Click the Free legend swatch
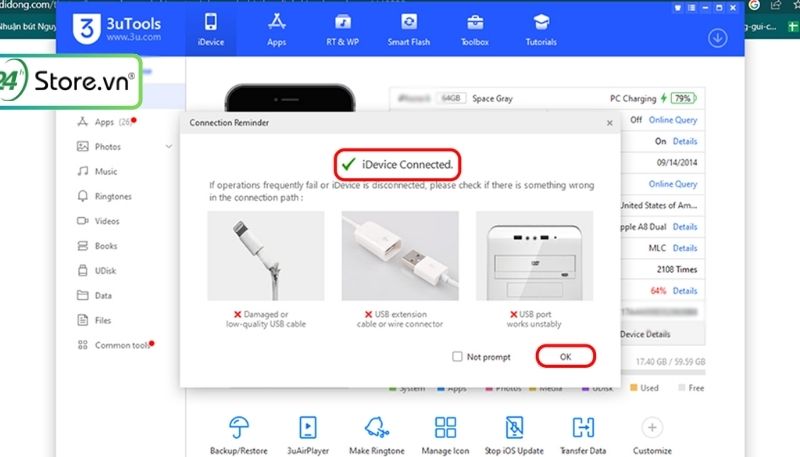The height and width of the screenshot is (457, 800). 681,388
